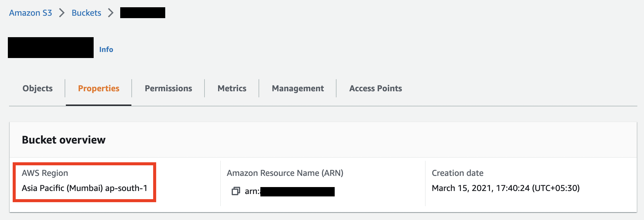Click the AWS Region label

pos(45,173)
